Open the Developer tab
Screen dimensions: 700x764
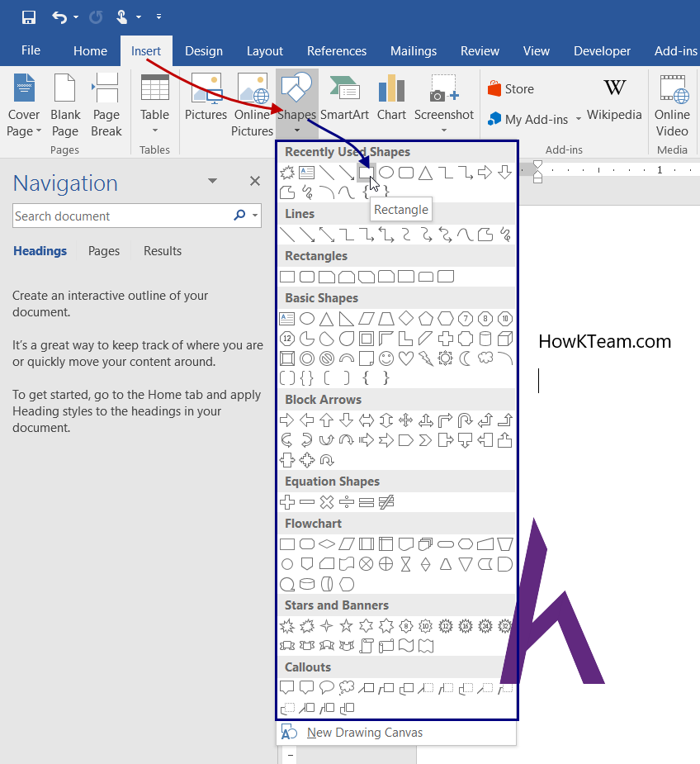(x=602, y=51)
